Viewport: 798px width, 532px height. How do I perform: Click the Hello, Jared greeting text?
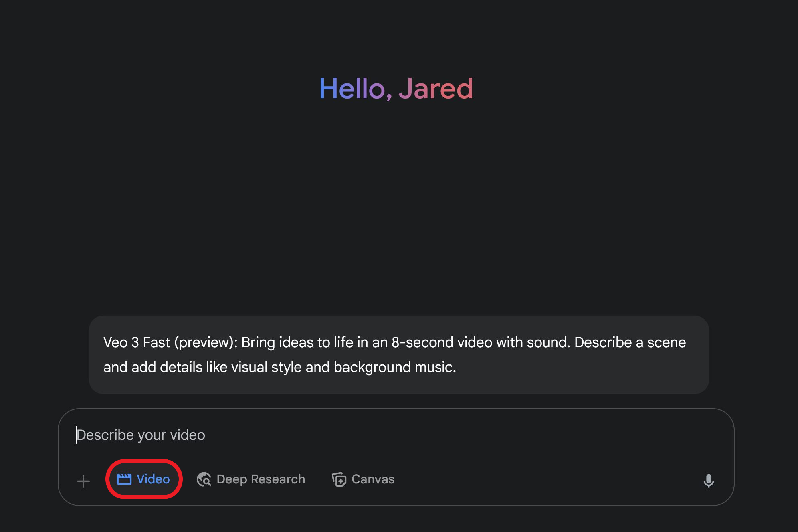click(x=396, y=89)
